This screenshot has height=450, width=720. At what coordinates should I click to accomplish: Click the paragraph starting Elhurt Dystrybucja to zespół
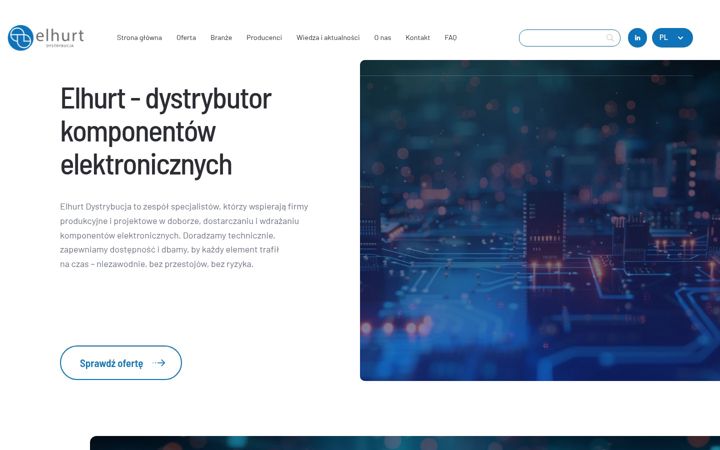[x=184, y=235]
